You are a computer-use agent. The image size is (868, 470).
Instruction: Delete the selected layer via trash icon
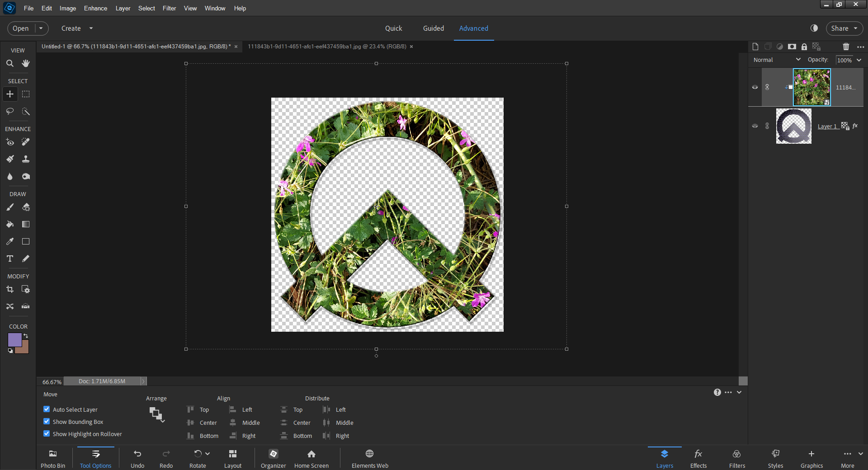tap(846, 47)
